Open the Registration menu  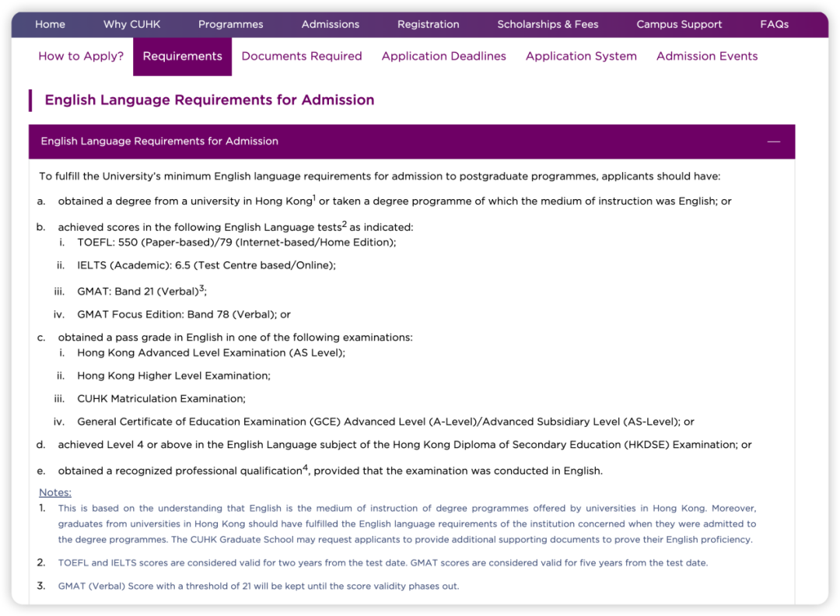(x=428, y=24)
